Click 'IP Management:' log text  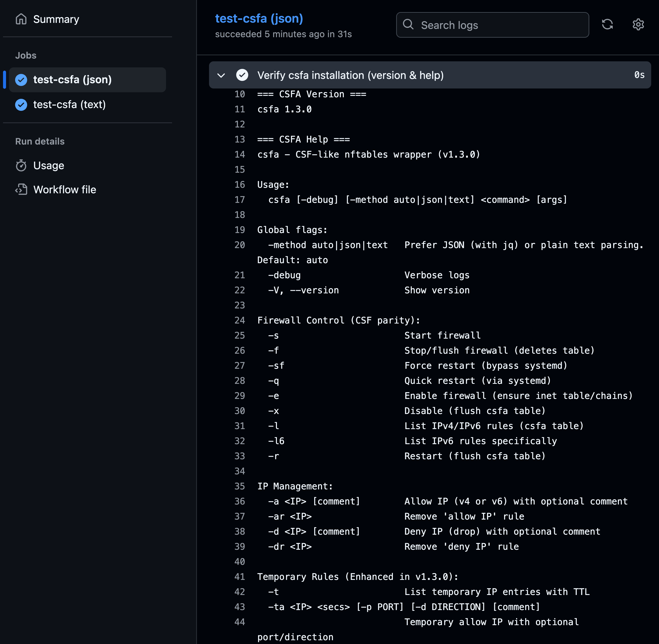click(x=295, y=486)
